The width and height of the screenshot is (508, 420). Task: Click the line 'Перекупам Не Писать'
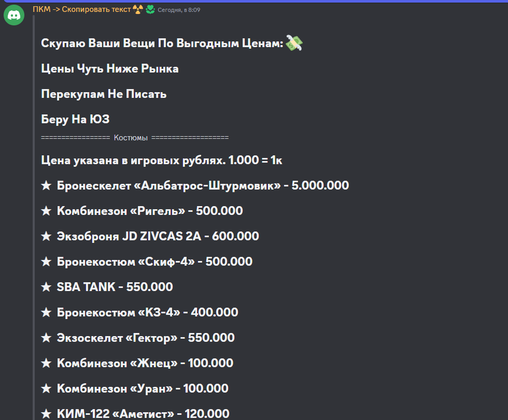(x=104, y=94)
